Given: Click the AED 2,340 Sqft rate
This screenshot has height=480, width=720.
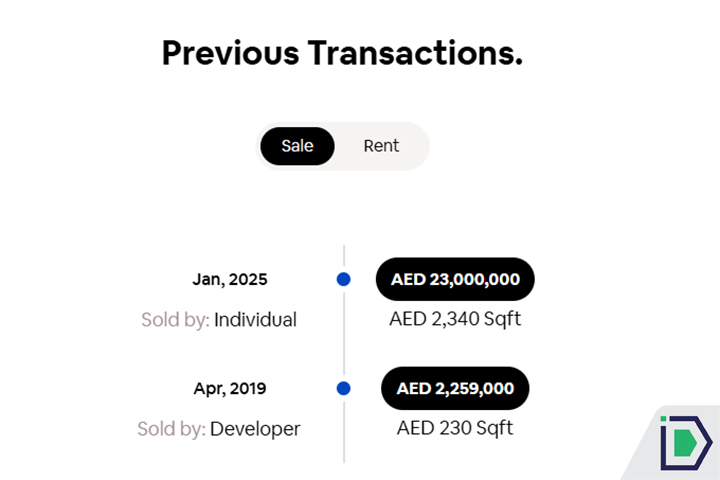Looking at the screenshot, I should 455,319.
